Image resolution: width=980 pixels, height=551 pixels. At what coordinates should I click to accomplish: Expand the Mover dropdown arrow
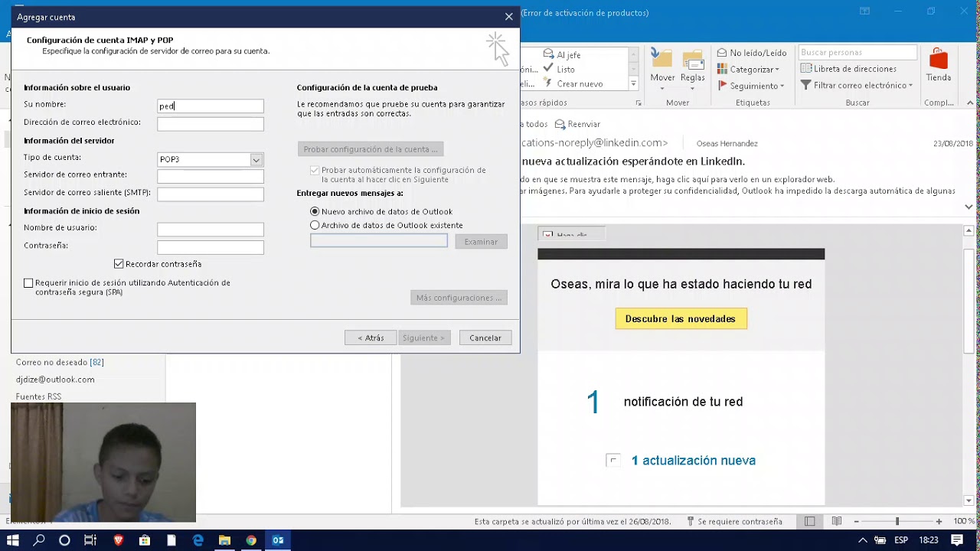pos(662,89)
